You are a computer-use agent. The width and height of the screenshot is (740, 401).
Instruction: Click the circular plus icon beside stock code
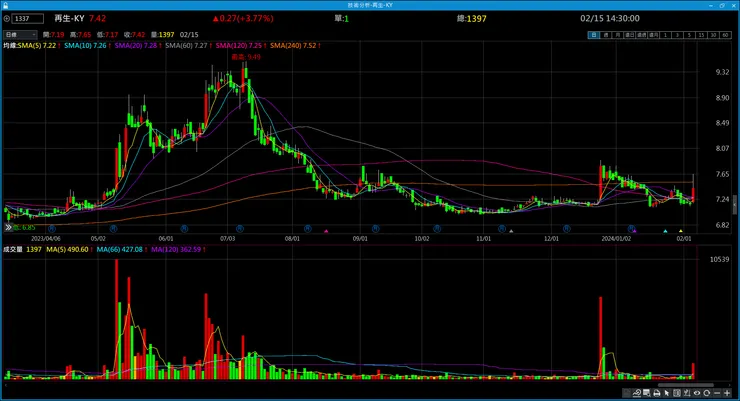coord(7,19)
